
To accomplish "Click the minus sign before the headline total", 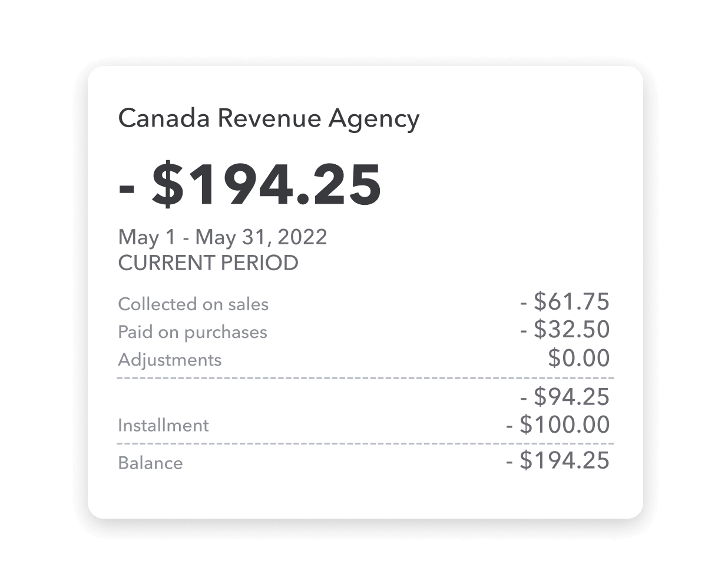I will pos(128,186).
